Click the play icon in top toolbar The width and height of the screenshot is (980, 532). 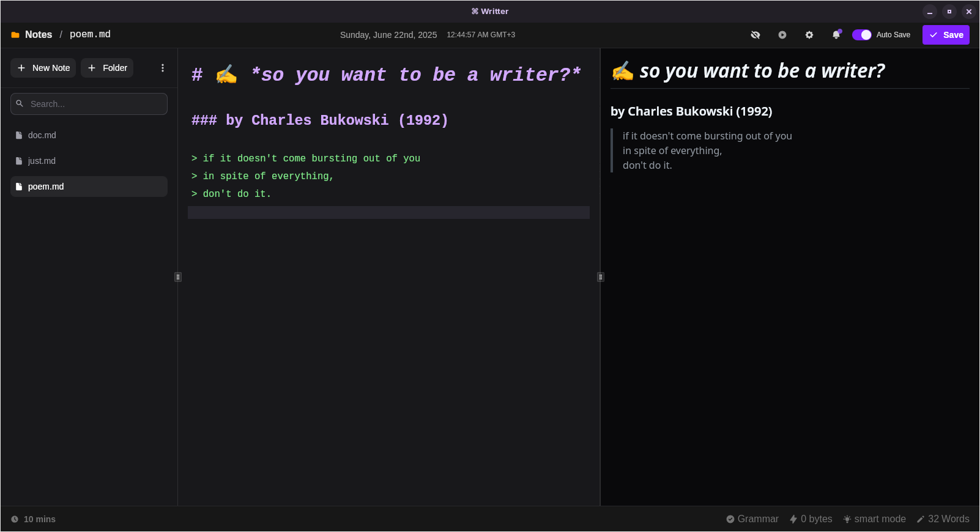point(782,35)
